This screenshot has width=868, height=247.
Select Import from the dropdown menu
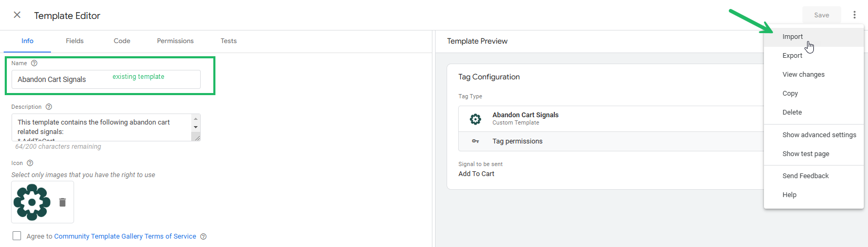coord(792,37)
